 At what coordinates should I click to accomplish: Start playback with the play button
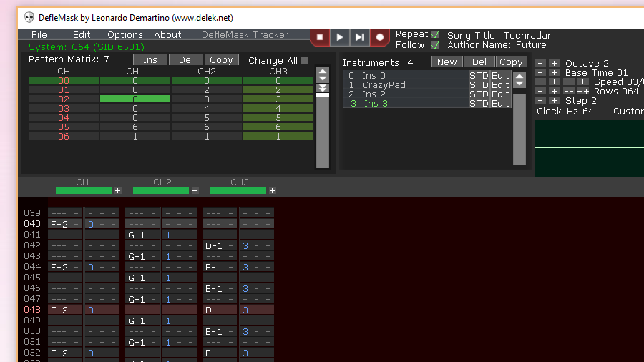[340, 37]
